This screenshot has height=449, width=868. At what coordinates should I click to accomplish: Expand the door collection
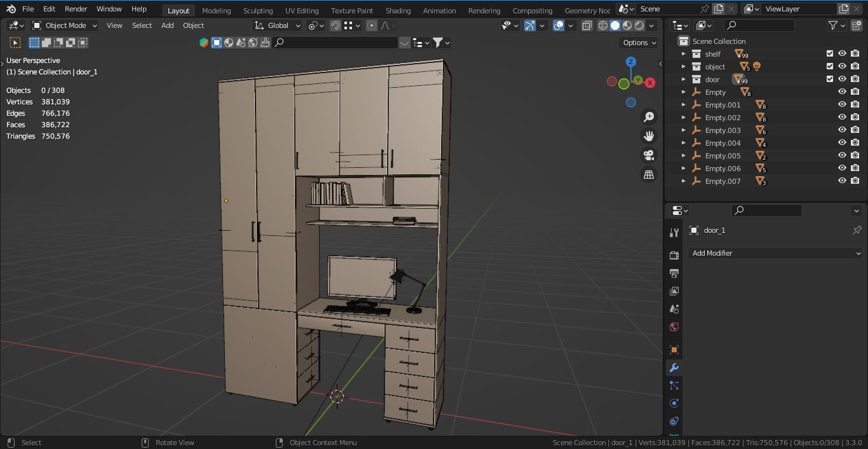(x=684, y=79)
